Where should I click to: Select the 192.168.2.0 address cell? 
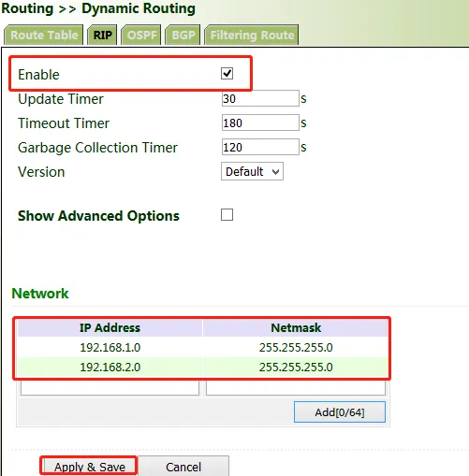pos(110,367)
